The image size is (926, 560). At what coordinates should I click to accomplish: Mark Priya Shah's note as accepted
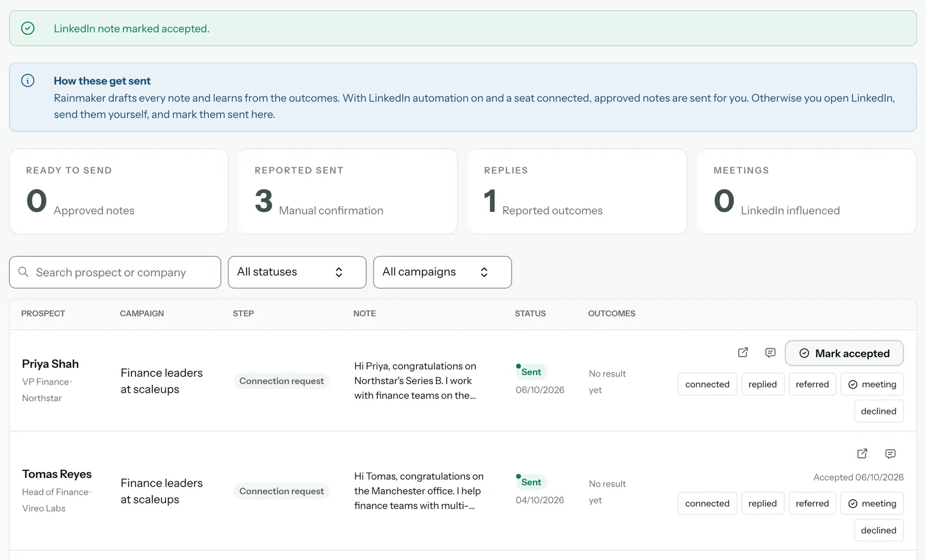point(844,353)
